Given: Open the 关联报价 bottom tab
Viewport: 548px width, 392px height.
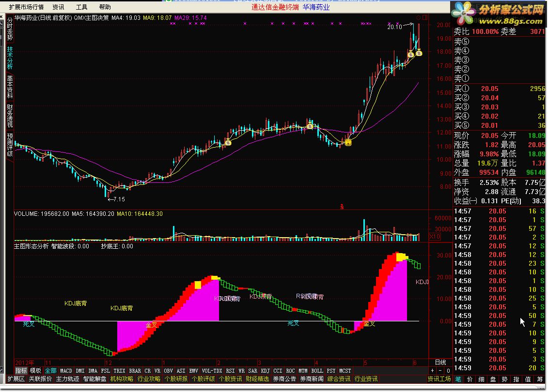Looking at the screenshot, I should pos(40,379).
